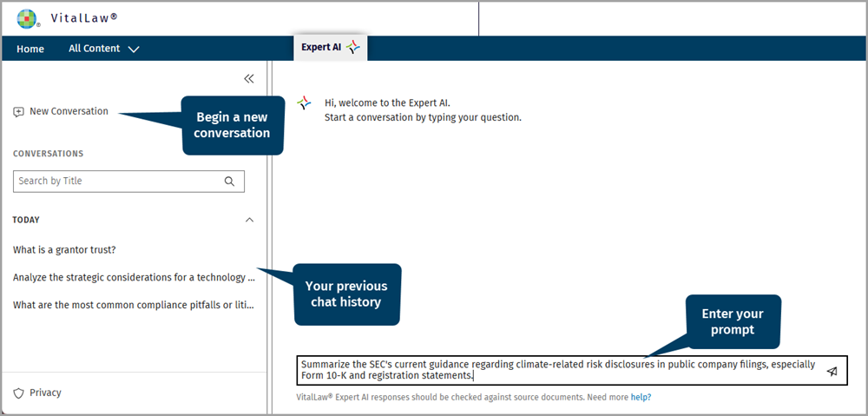Click the search magnifier icon
The image size is (868, 416).
coord(229,182)
